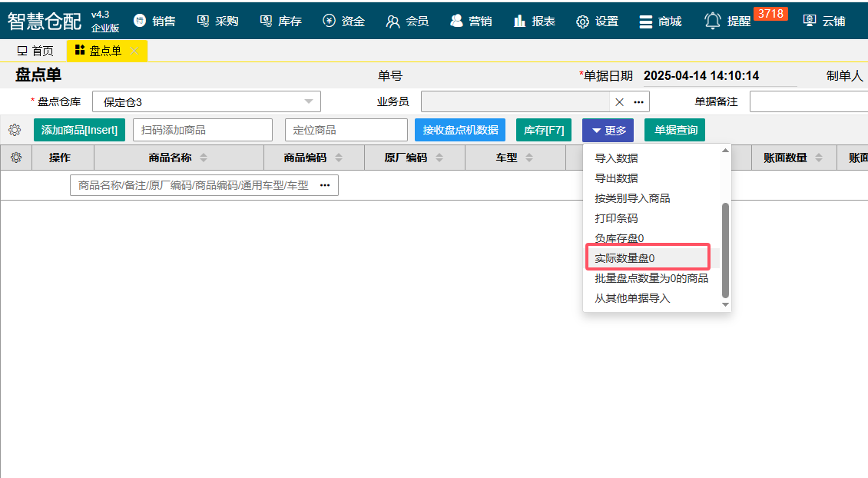
Task: Switch to the 首页 tab
Action: (x=35, y=51)
